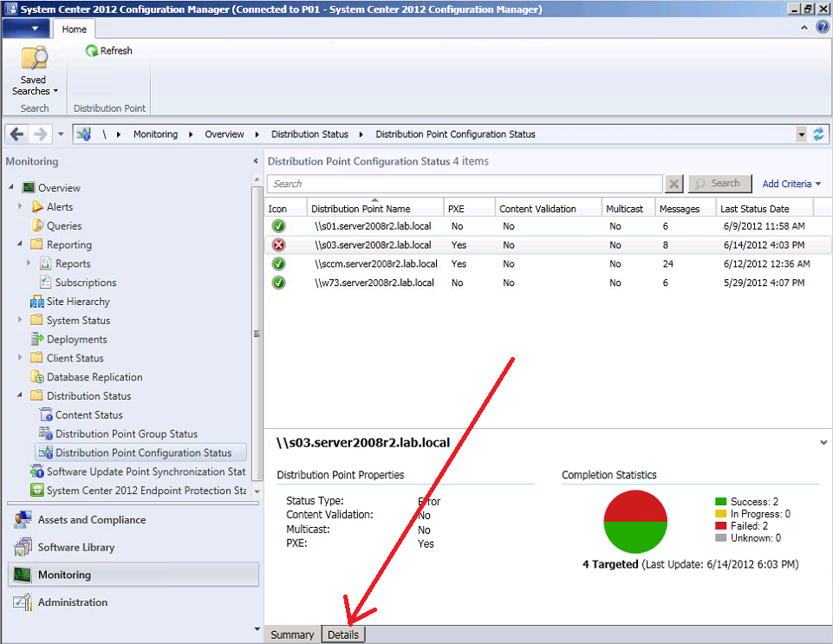Click the Database Replication icon
This screenshot has width=833, height=644.
pyautogui.click(x=36, y=377)
